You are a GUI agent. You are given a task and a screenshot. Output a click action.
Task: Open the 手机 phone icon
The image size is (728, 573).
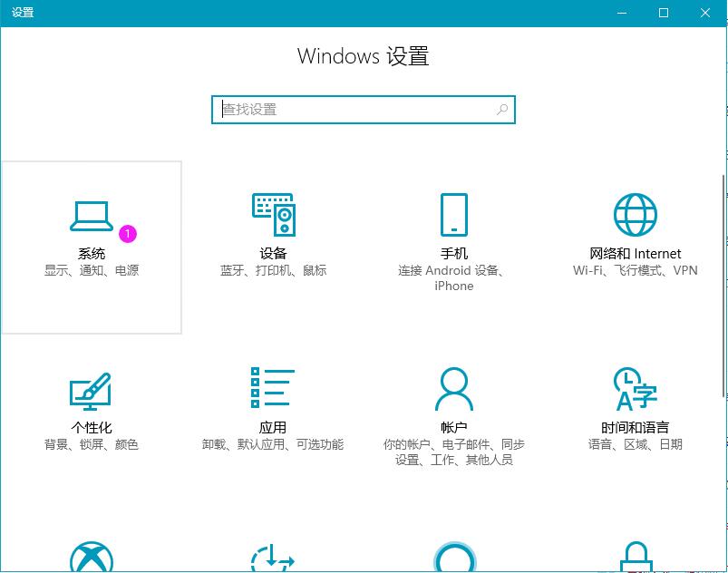pos(454,215)
